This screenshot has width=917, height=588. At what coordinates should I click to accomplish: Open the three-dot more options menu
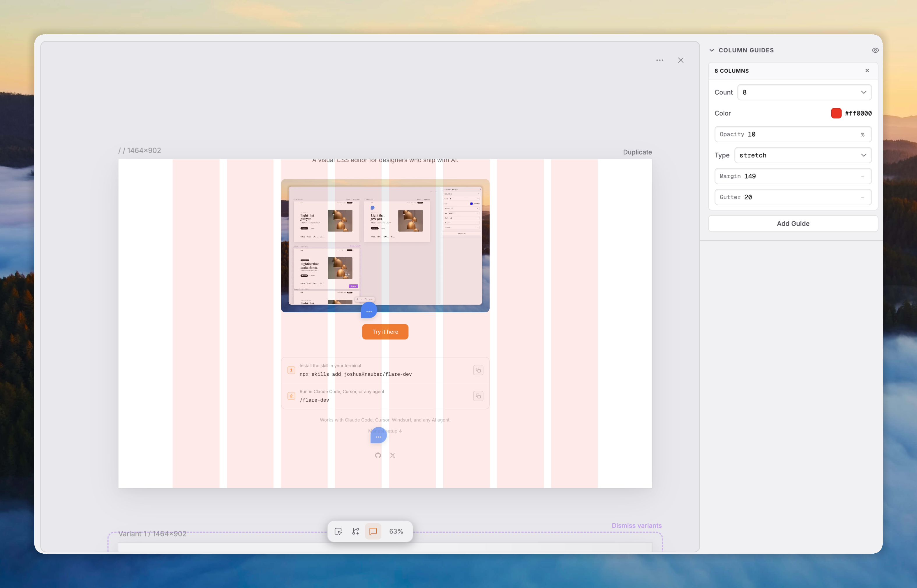pos(659,60)
